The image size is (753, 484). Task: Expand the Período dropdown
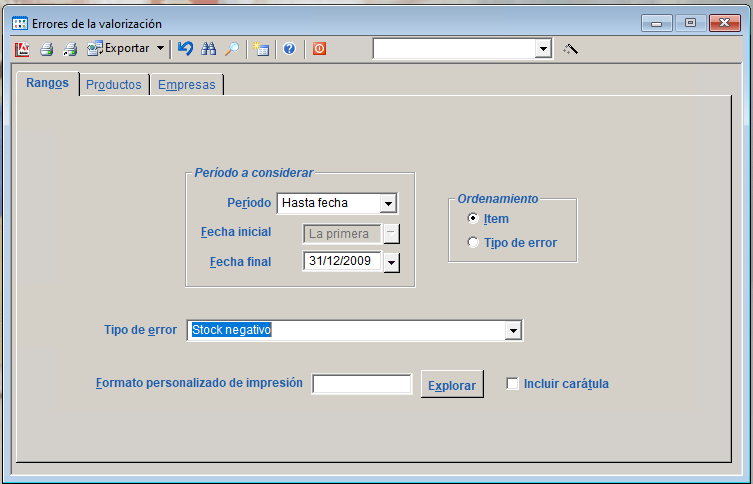pos(389,204)
